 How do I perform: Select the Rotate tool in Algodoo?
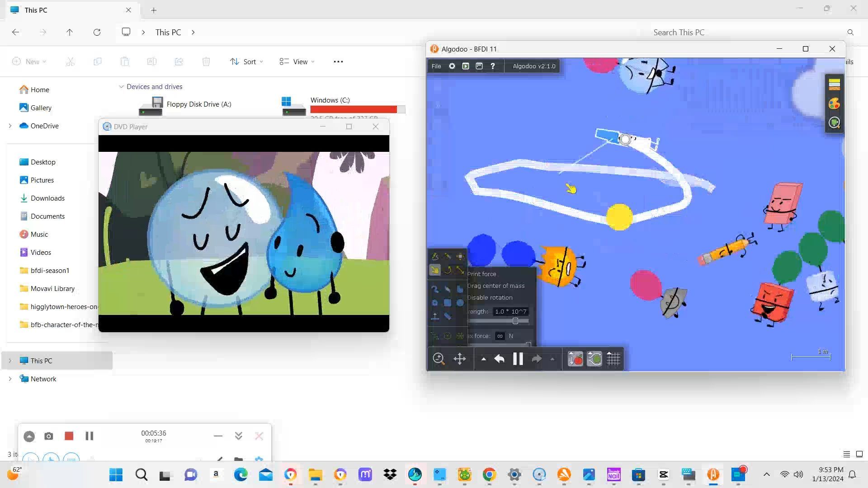tap(448, 270)
